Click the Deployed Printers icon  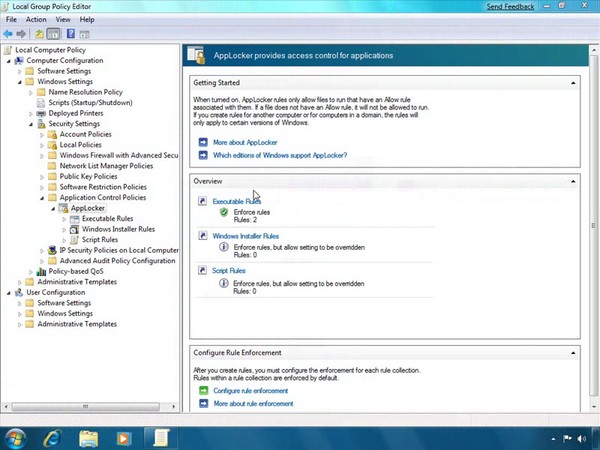click(41, 113)
